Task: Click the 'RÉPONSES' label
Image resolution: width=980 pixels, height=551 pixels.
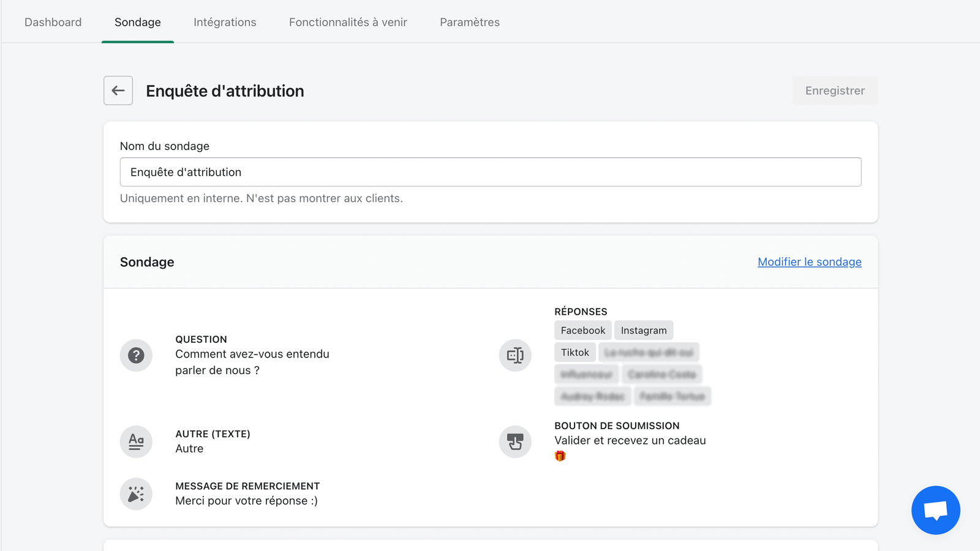Action: coord(581,312)
